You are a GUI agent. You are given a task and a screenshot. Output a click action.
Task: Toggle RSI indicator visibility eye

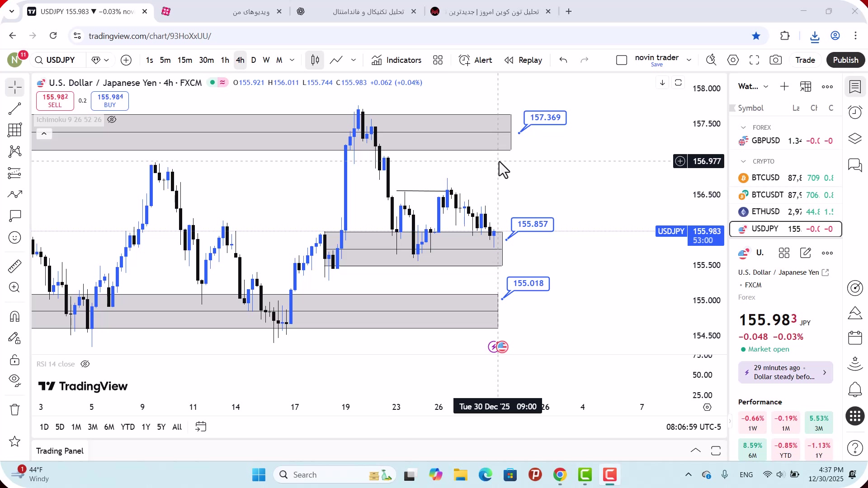(85, 364)
